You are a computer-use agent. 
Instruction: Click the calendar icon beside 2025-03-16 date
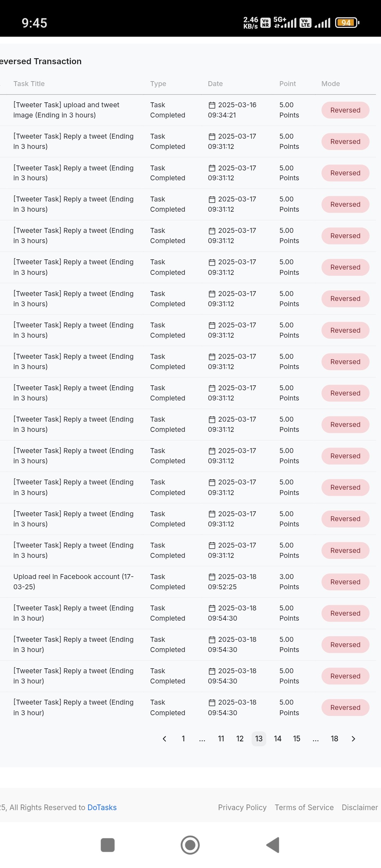pos(212,105)
